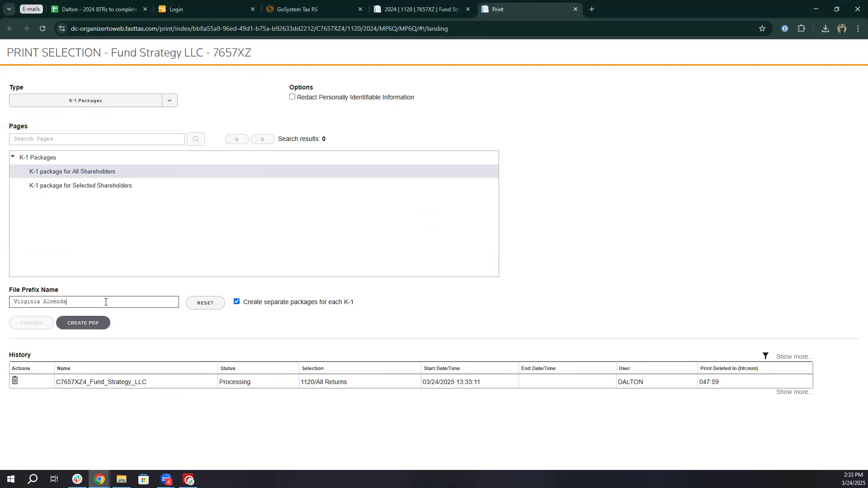Screen dimensions: 868x488
Task: Click the CREATE PDF button
Action: point(83,323)
